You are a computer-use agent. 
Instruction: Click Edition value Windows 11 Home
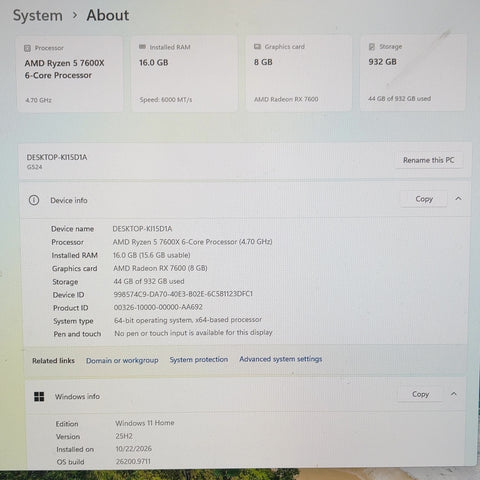click(145, 423)
